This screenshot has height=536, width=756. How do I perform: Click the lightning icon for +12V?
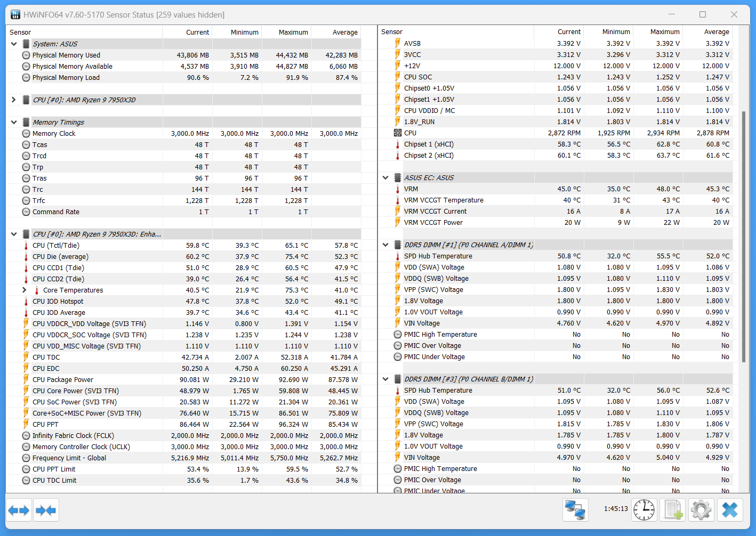(398, 66)
